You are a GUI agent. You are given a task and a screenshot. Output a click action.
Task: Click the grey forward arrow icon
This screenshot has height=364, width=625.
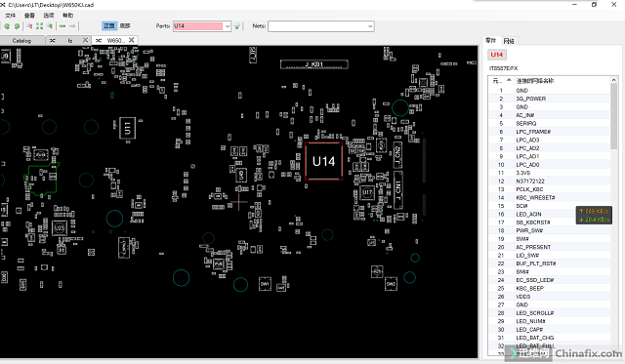[72, 26]
